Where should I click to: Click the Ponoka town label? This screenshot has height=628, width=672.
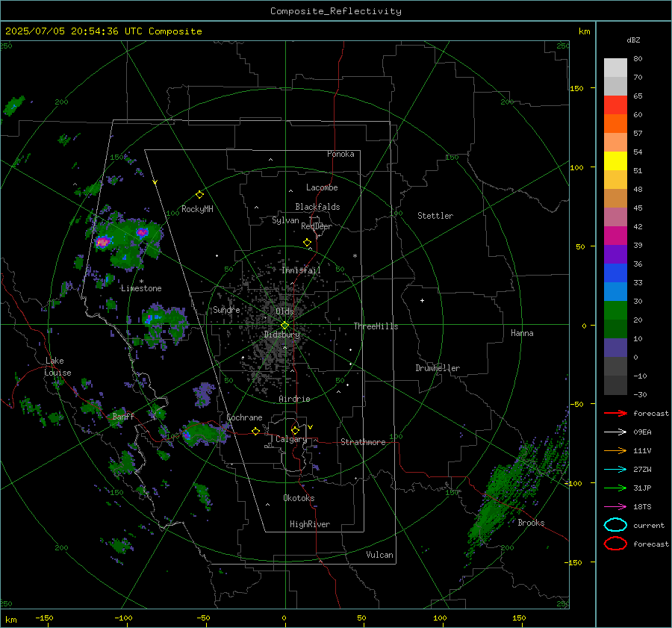tap(340, 154)
